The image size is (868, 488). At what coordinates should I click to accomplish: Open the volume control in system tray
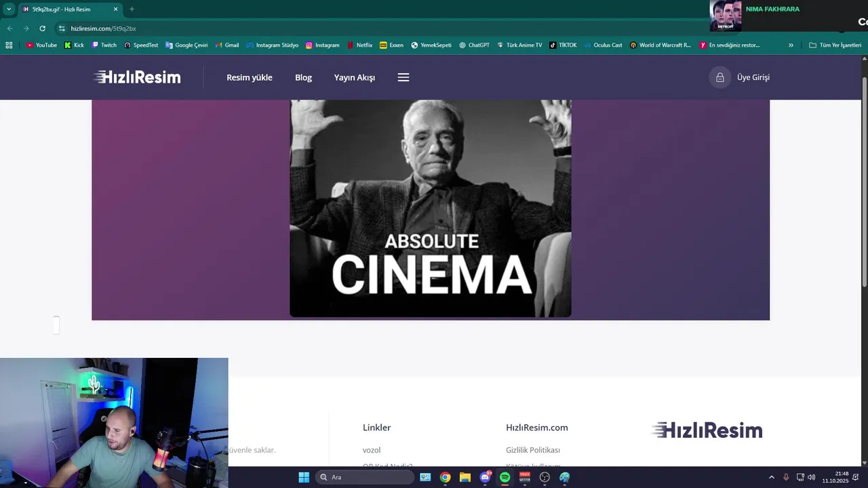tap(812, 477)
